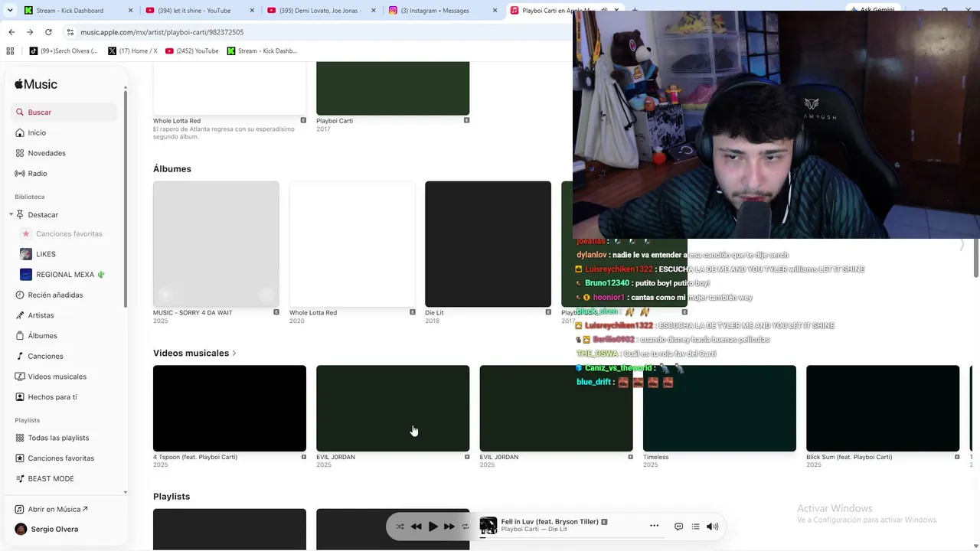This screenshot has width=980, height=551.
Task: Open Artistas in the library
Action: pyautogui.click(x=41, y=315)
